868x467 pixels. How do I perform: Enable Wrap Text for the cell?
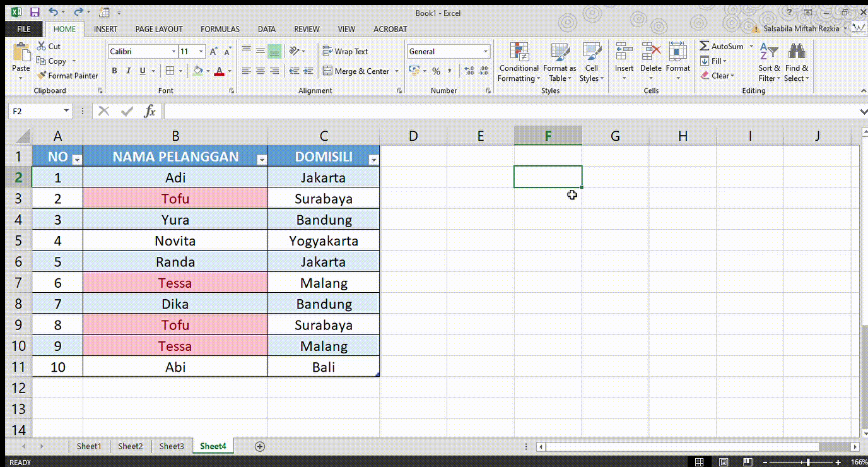[346, 50]
